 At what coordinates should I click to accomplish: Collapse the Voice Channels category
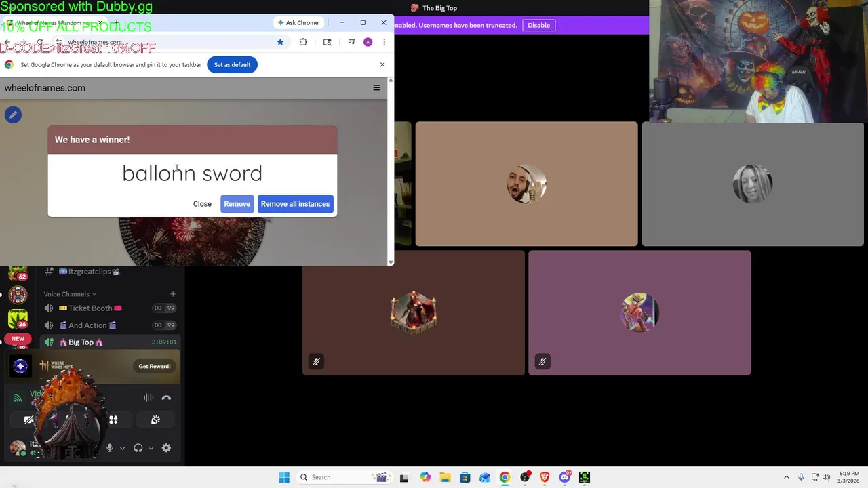coord(70,294)
